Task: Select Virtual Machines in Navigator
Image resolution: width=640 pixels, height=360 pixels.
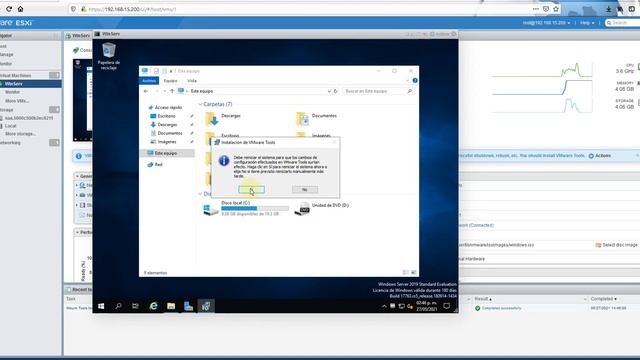Action: tap(16, 76)
